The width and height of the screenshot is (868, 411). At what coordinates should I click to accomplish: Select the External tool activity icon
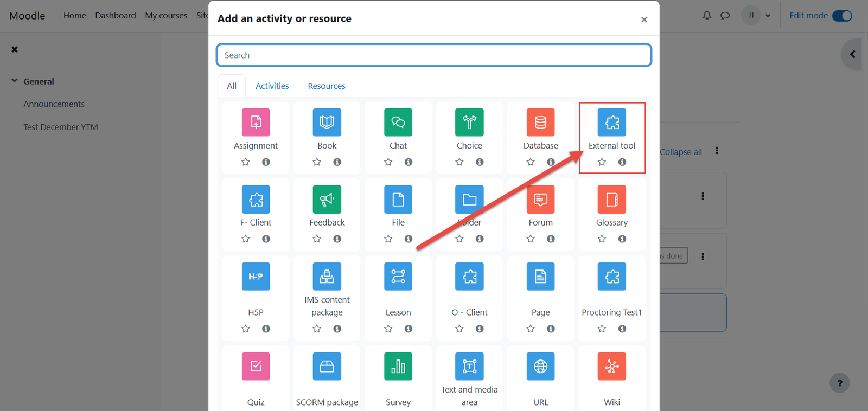coord(611,123)
